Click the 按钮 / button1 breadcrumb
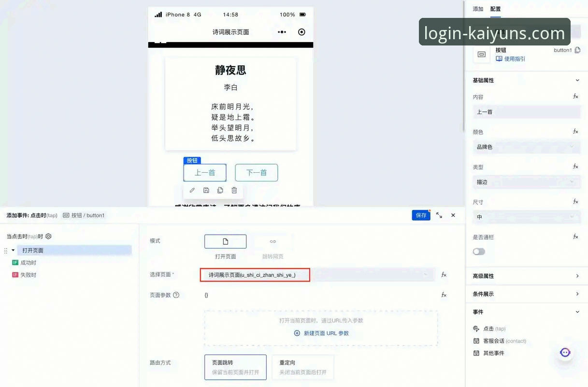The height and width of the screenshot is (387, 588). (x=84, y=215)
